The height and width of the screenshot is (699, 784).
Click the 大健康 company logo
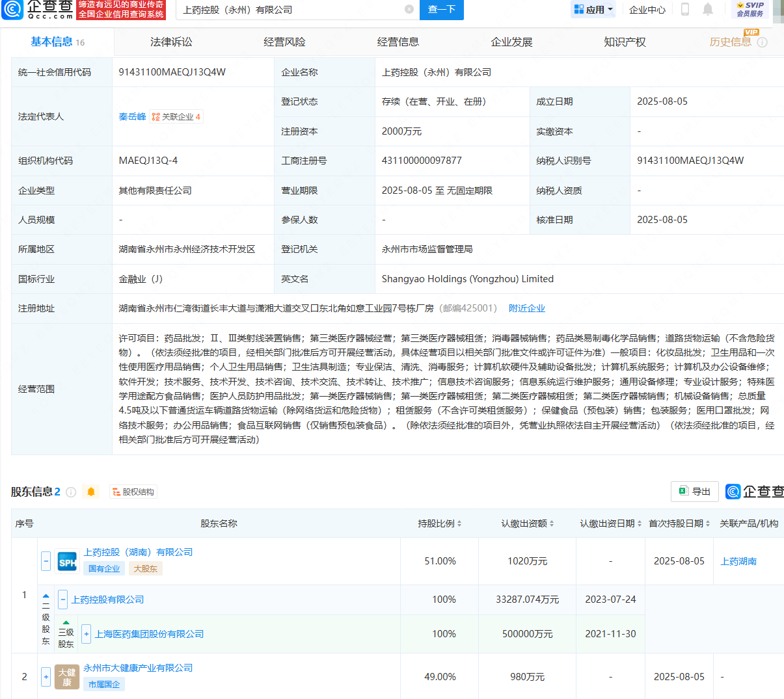(67, 677)
